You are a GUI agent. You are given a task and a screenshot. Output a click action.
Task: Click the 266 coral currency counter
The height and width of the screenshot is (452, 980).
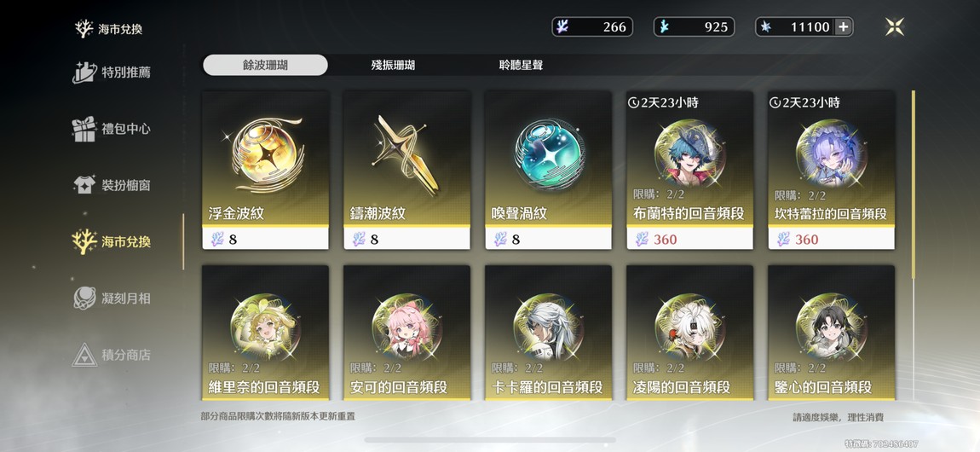[592, 27]
